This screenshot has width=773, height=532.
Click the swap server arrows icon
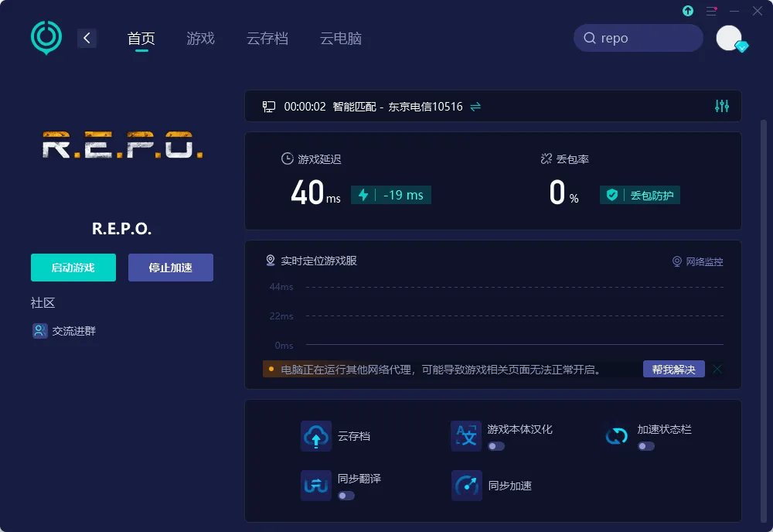coord(475,107)
